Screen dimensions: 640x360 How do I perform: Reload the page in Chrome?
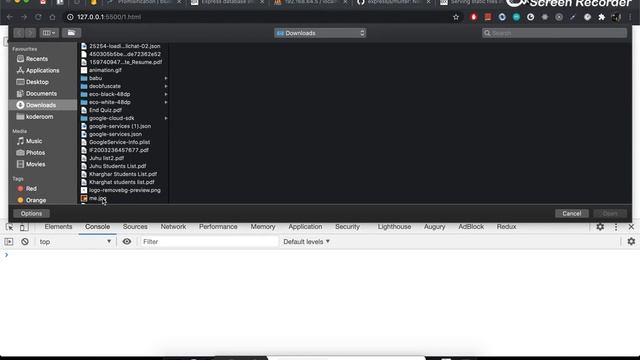tap(38, 17)
